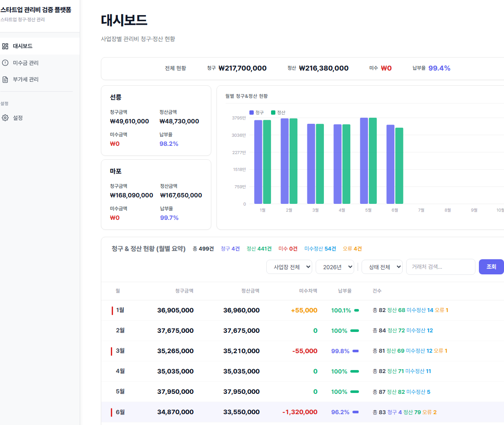504x425 pixels.
Task: Click 정산 82 count in 5월 row
Action: 396,392
